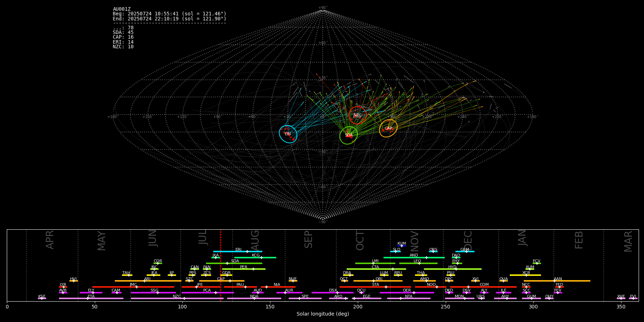This screenshot has height=322, width=644.
Task: Click the 'End: 20250724 22:10:19' line
Action: (x=170, y=19)
